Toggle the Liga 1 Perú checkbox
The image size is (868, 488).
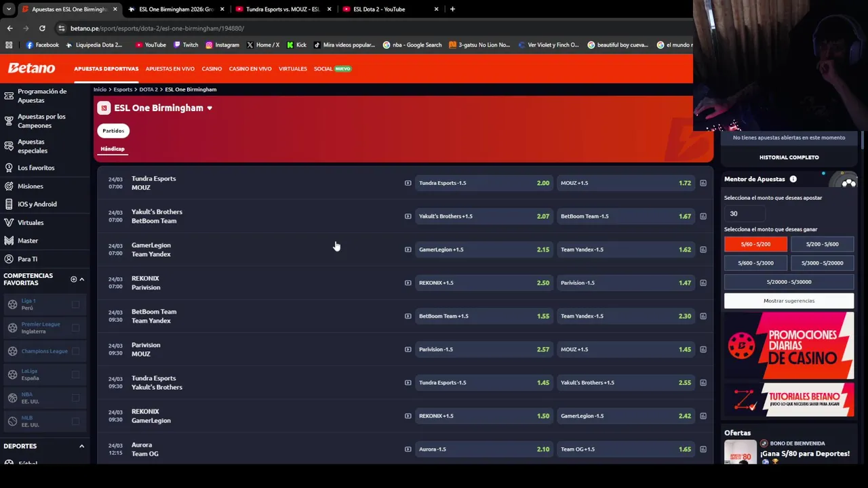(x=75, y=304)
